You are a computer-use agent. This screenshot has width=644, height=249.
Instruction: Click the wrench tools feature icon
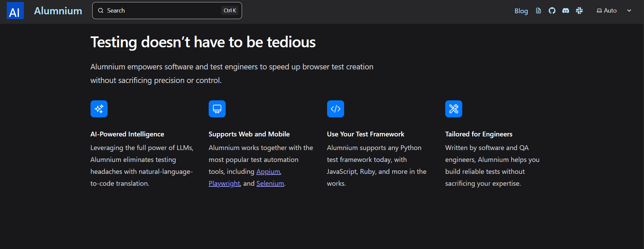point(454,109)
